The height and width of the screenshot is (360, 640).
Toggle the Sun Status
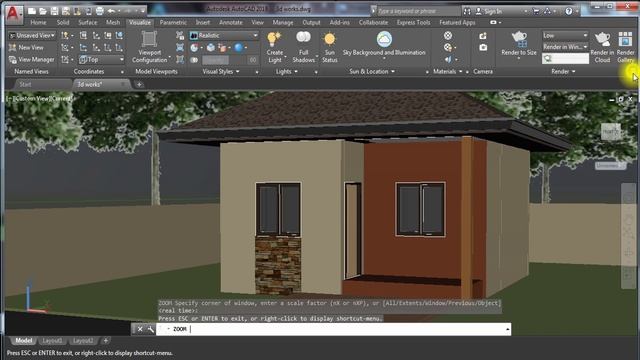click(329, 47)
